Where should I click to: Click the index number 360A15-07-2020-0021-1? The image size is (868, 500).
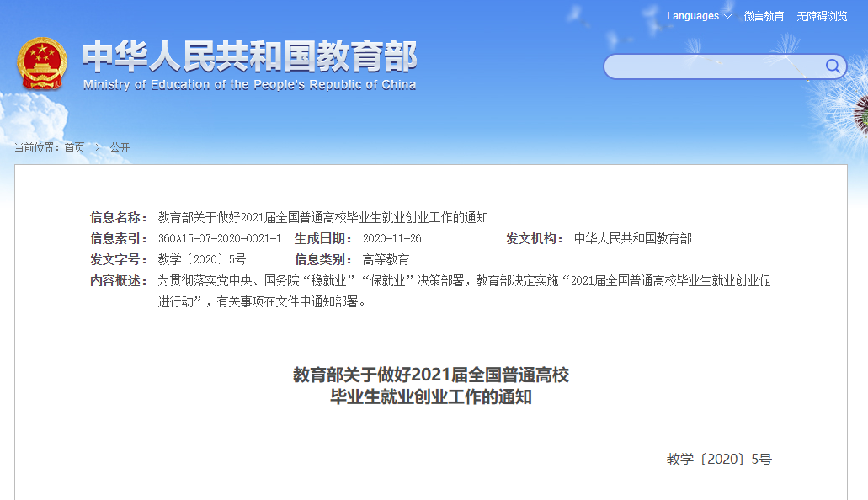[220, 239]
